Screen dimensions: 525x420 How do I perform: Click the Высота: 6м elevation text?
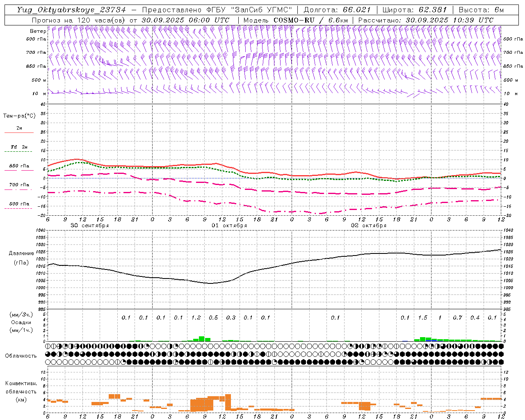pos(481,10)
